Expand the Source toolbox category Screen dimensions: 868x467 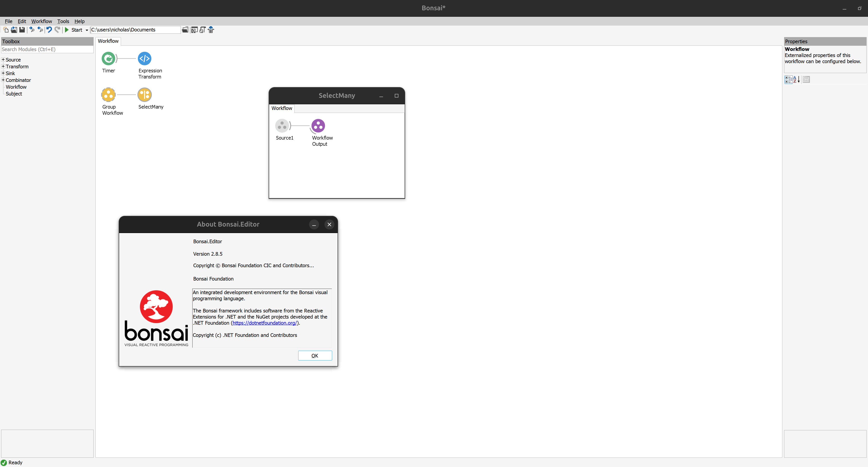[x=3, y=60]
